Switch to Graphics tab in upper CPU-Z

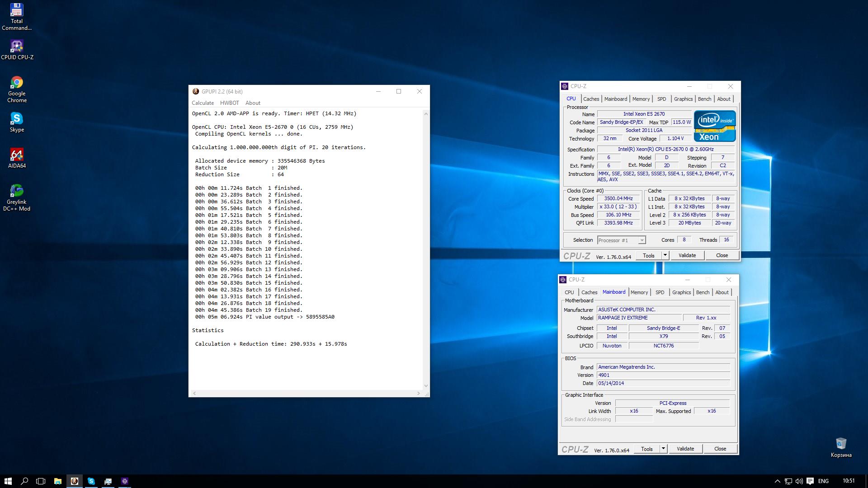pos(683,99)
